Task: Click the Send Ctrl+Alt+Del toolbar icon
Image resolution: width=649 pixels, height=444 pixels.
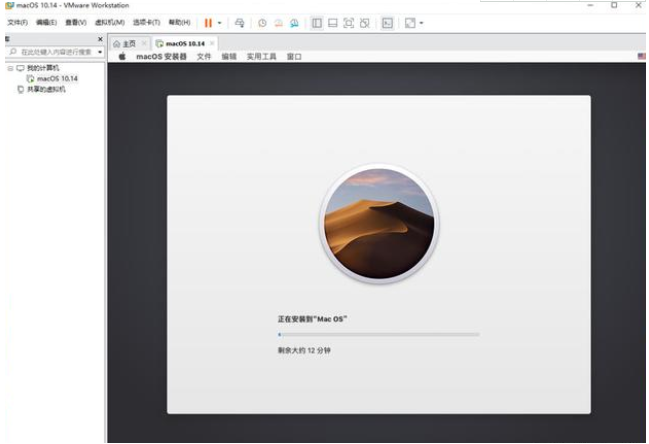Action: click(240, 22)
